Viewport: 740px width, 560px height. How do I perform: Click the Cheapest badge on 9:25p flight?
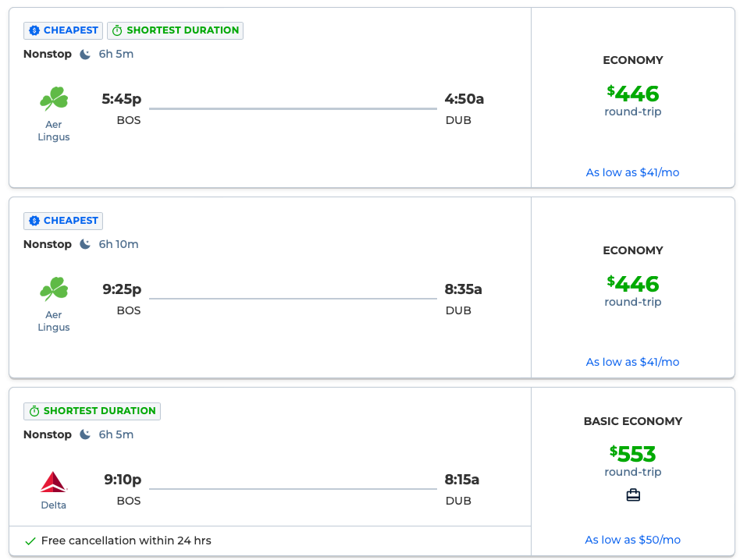63,221
